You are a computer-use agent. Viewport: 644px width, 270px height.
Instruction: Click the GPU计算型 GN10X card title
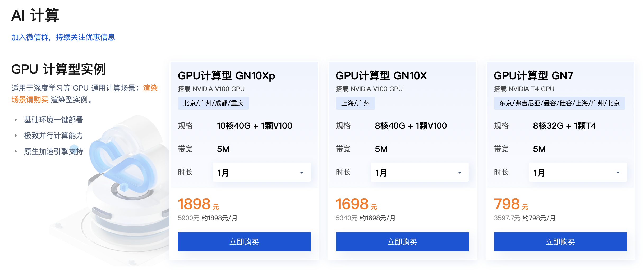[381, 76]
